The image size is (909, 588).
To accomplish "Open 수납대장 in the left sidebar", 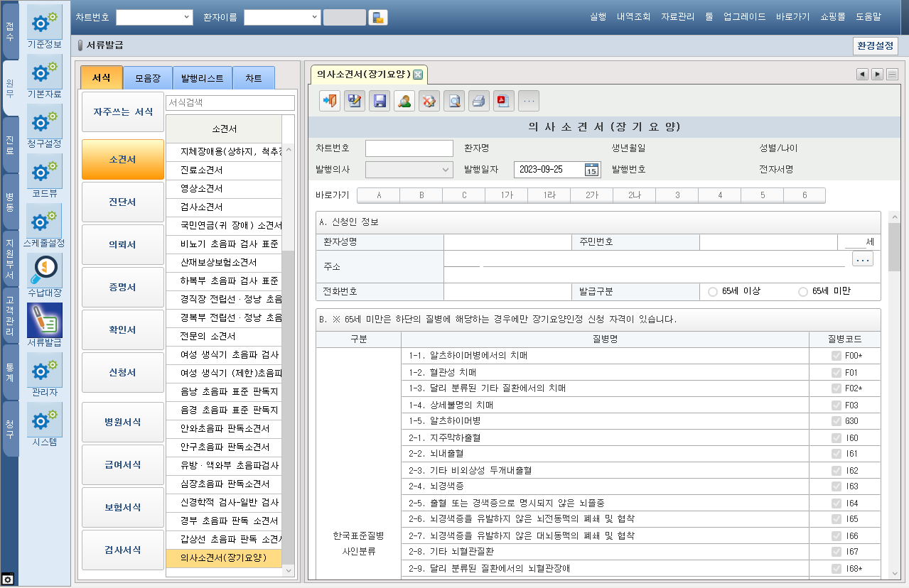I will click(x=44, y=276).
